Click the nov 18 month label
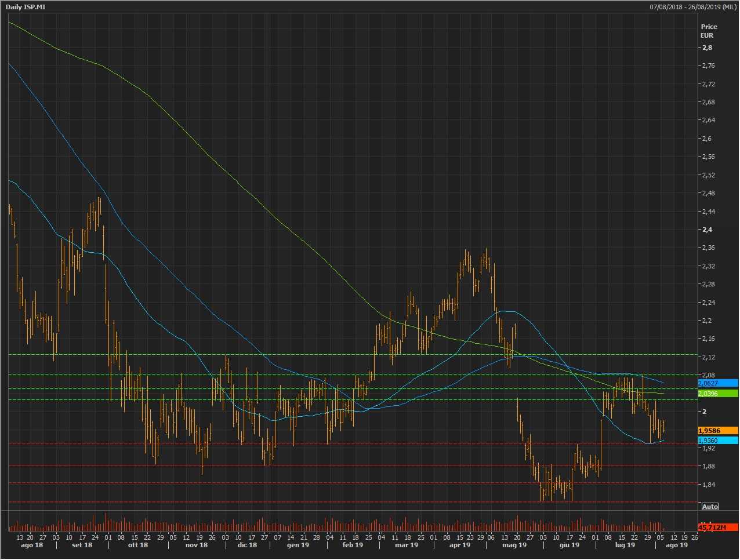This screenshot has width=740, height=560. tap(196, 545)
